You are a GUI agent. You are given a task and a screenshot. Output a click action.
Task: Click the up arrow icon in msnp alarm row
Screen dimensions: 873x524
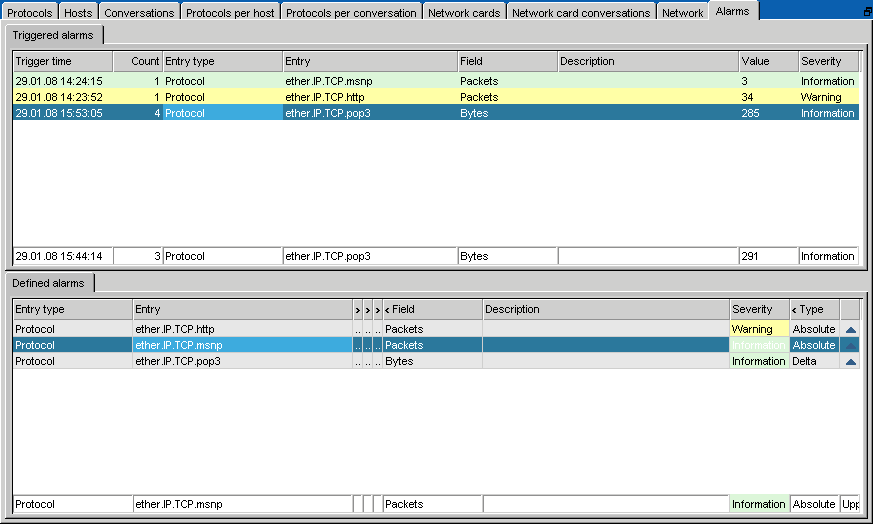click(x=850, y=345)
